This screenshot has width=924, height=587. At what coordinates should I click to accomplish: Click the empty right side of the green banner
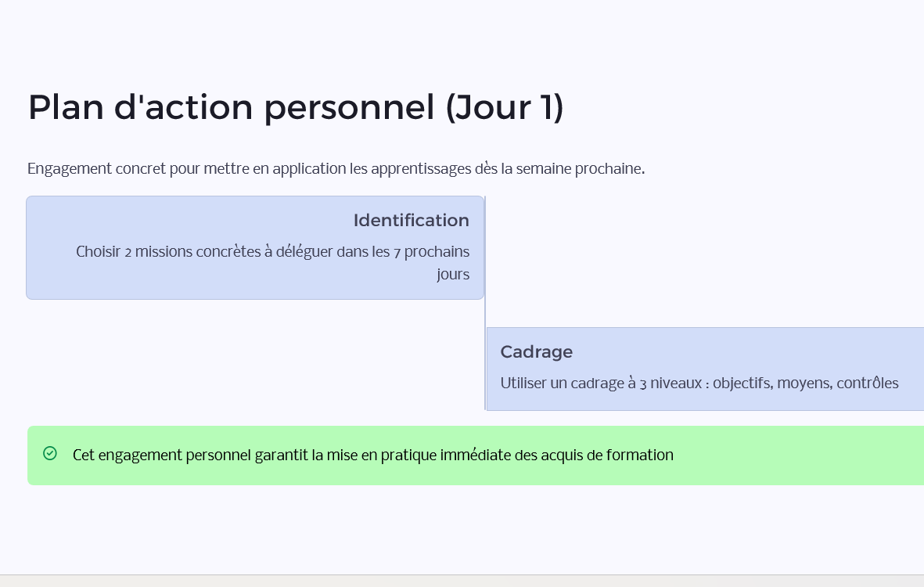pos(814,455)
